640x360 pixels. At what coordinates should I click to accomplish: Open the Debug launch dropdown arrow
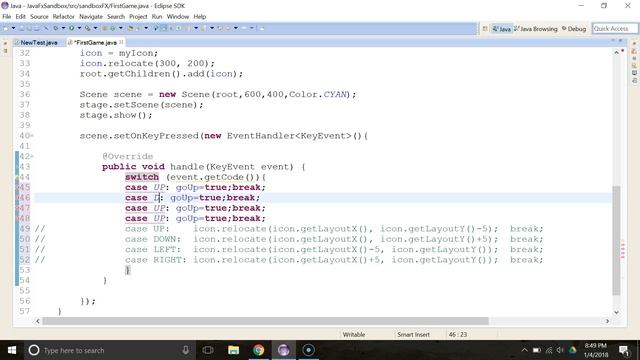(x=63, y=28)
